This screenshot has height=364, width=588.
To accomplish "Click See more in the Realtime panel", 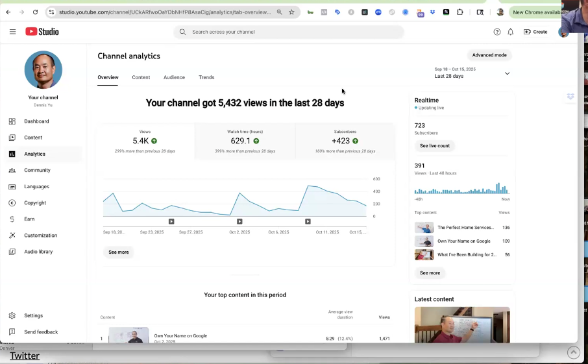I will pos(430,273).
